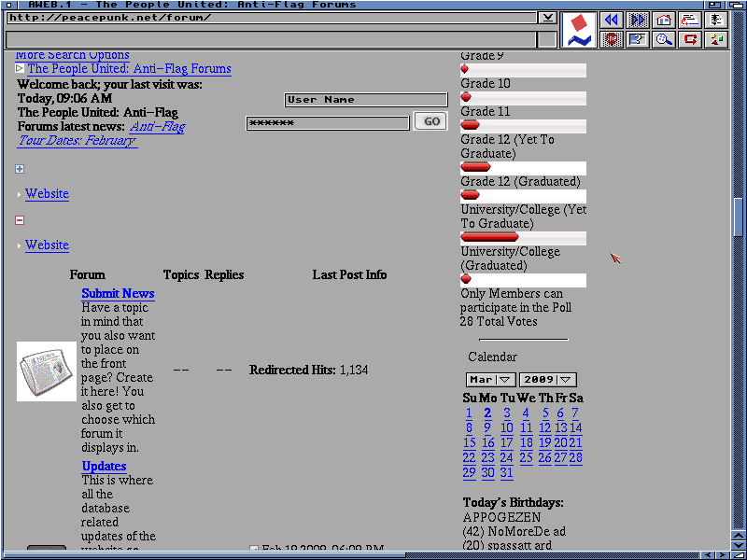
Task: Click the Back navigation arrows button
Action: click(x=612, y=20)
